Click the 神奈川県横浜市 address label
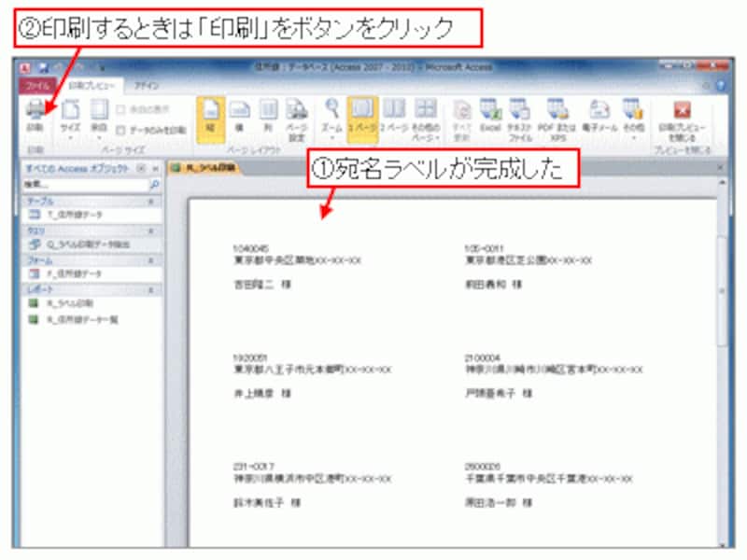The image size is (747, 560). coord(313,479)
